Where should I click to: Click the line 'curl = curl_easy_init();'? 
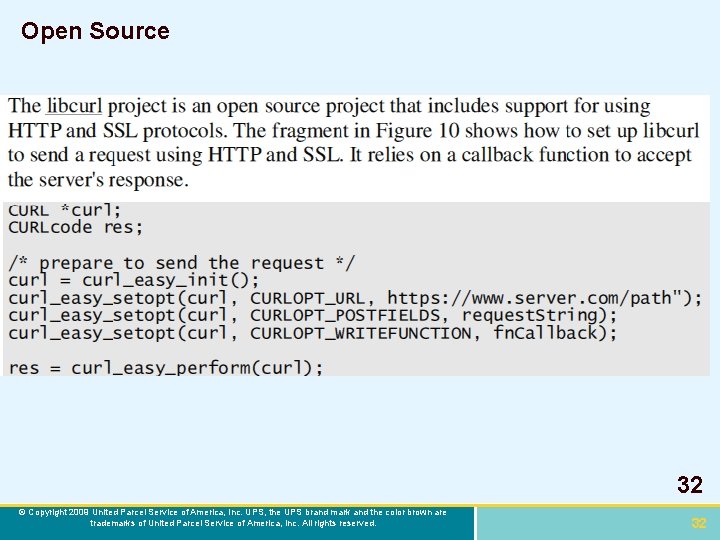click(134, 281)
